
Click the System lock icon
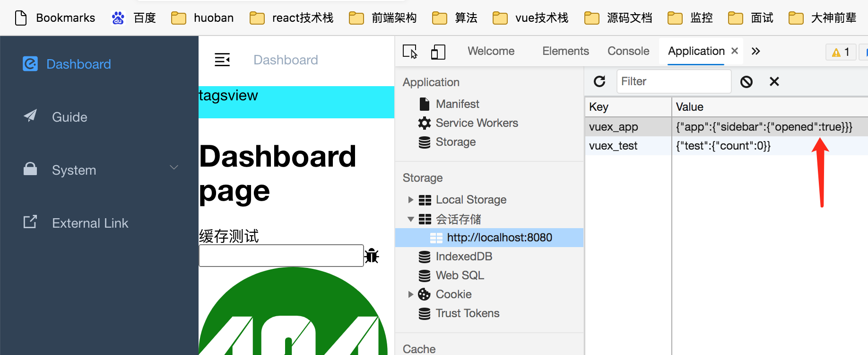(30, 169)
